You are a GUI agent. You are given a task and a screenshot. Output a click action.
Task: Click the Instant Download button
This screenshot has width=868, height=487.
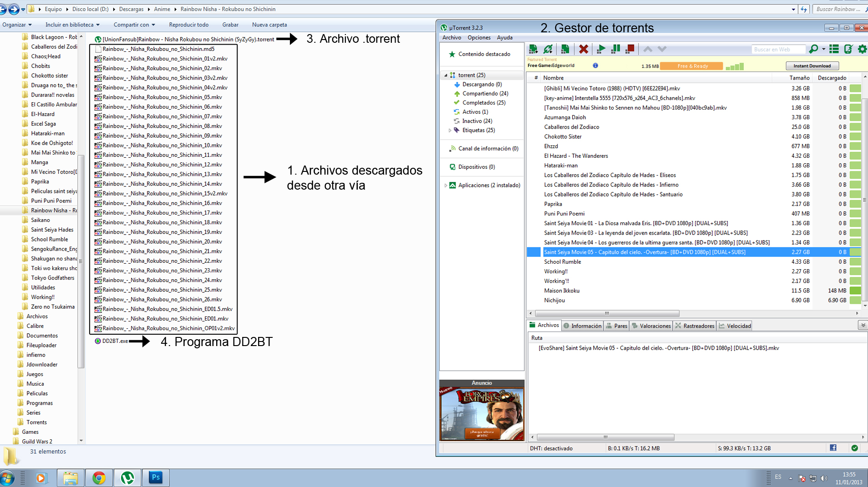[812, 65]
